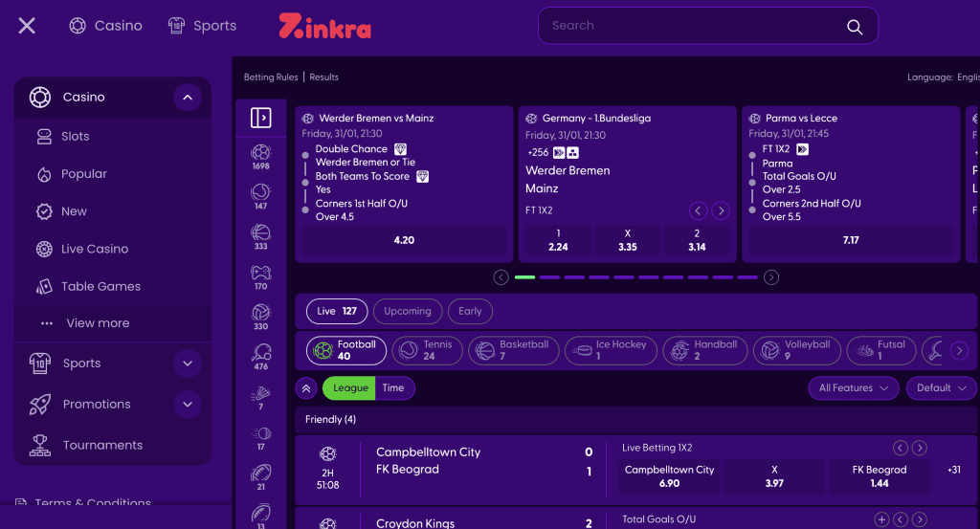This screenshot has height=529, width=980.
Task: Select Football 40 live filter
Action: pyautogui.click(x=346, y=350)
